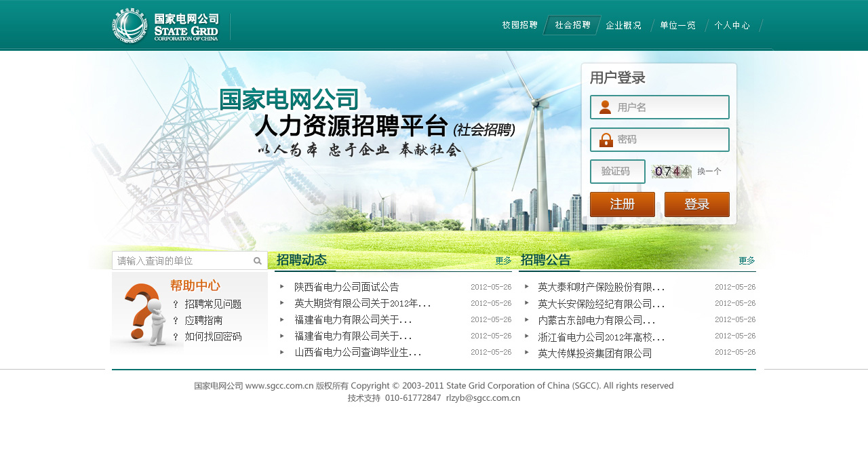Focus the 验证码 captcha input field
This screenshot has height=451, width=868.
(x=618, y=172)
